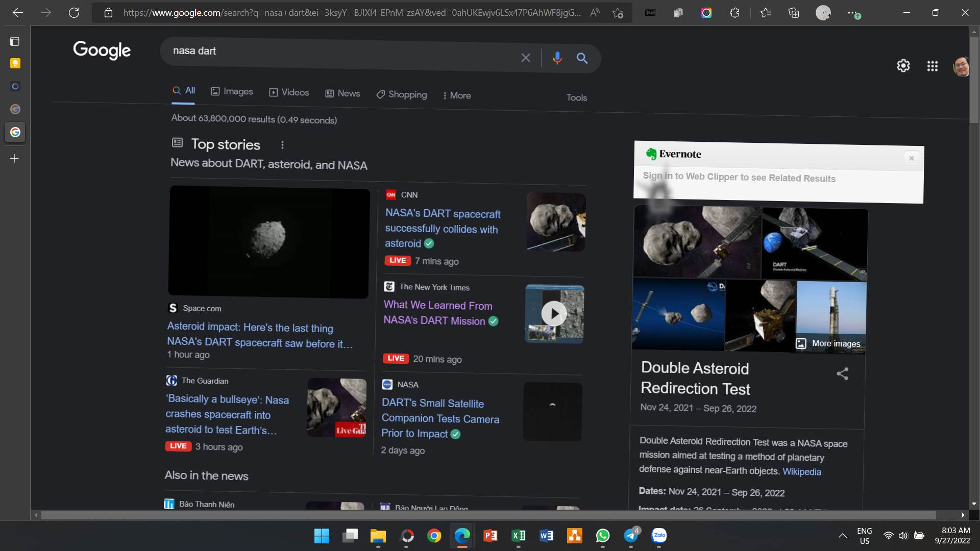Click the address bar URL

point(352,13)
